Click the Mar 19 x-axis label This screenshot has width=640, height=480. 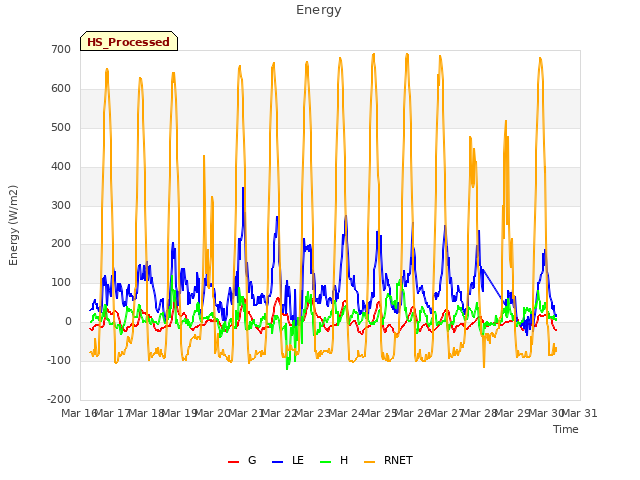pyautogui.click(x=180, y=413)
